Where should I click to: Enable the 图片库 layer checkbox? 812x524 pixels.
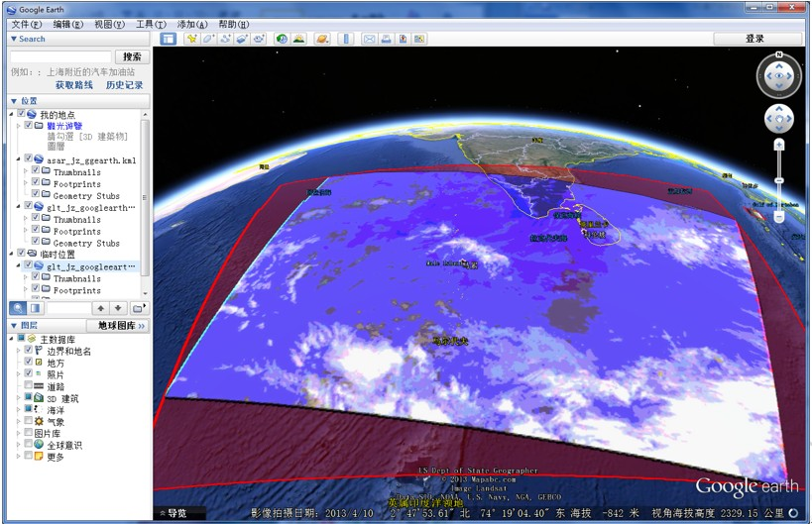pos(29,433)
